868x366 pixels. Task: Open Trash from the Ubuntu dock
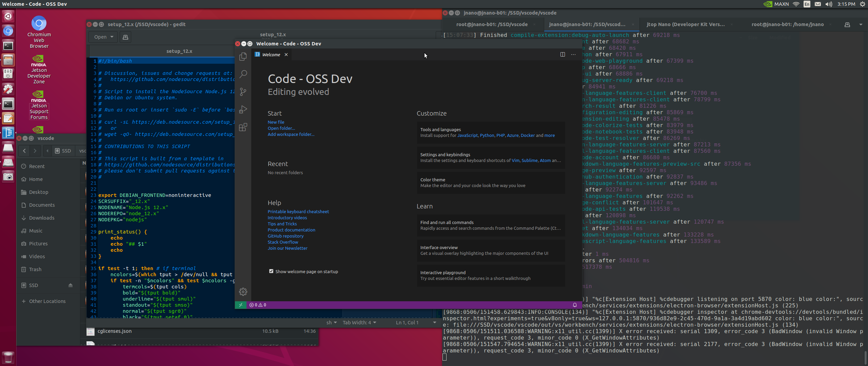coord(8,357)
